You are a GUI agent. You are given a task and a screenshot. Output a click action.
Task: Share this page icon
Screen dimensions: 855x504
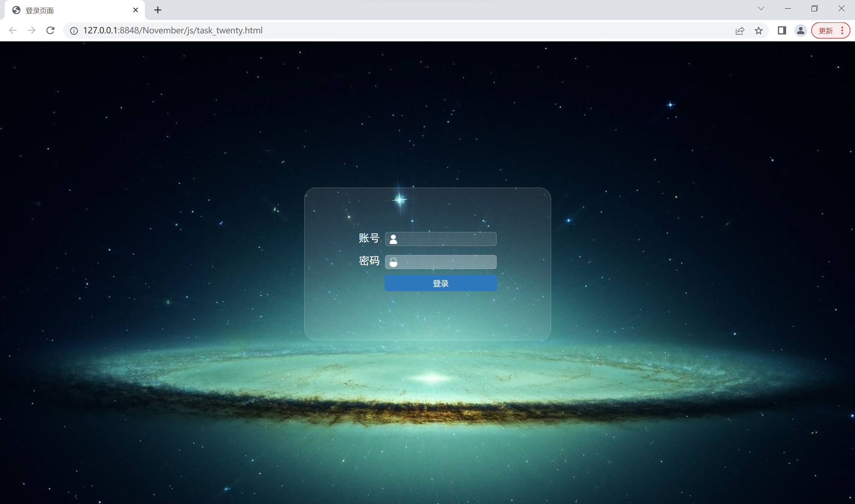click(x=740, y=31)
